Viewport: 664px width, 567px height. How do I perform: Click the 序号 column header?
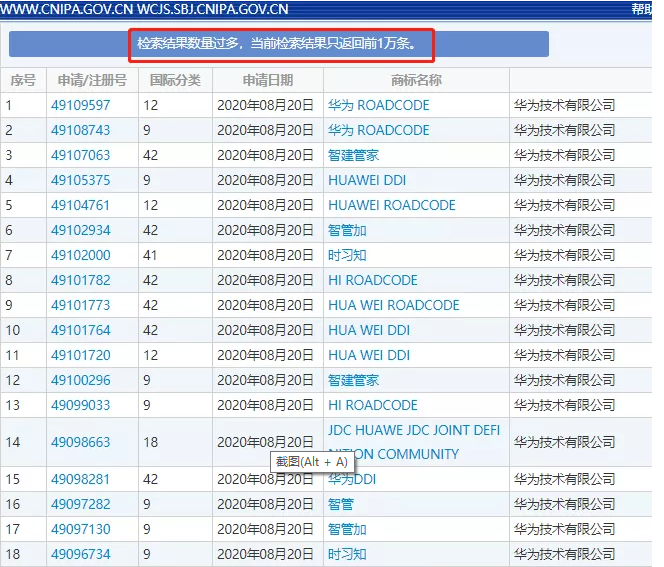pyautogui.click(x=23, y=80)
